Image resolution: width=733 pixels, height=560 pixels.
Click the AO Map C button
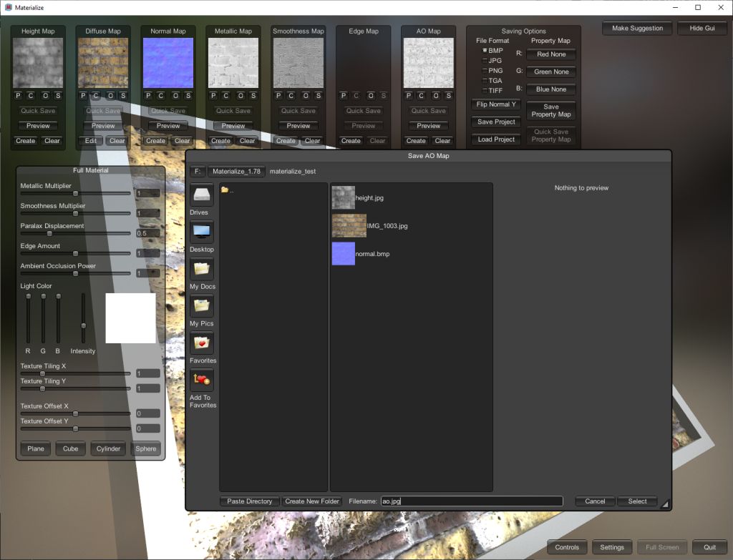[x=421, y=96]
